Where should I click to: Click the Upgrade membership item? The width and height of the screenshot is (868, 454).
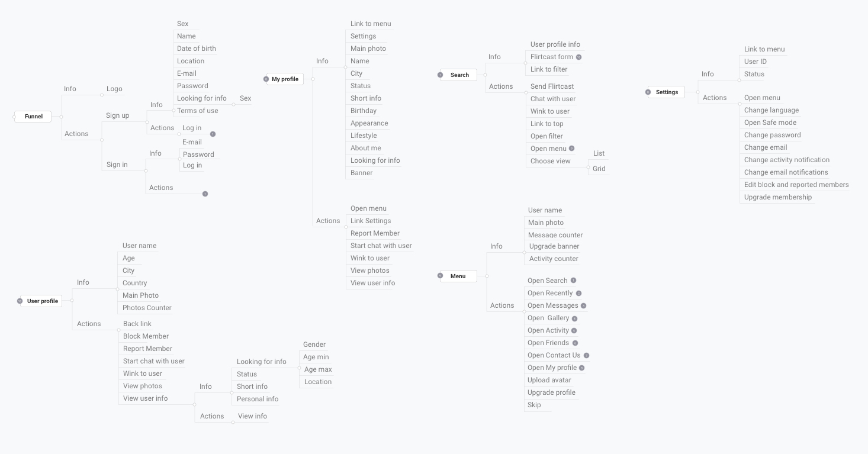click(777, 197)
